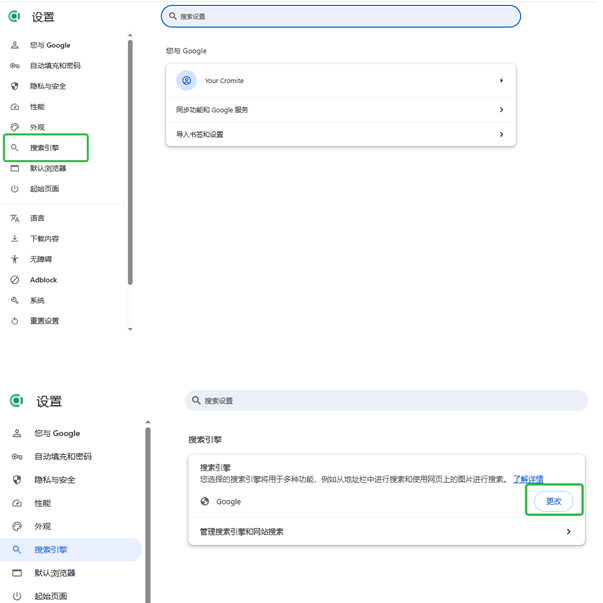This screenshot has width=603, height=603.
Task: Open 外观 in the bottom sidebar
Action: (x=42, y=526)
